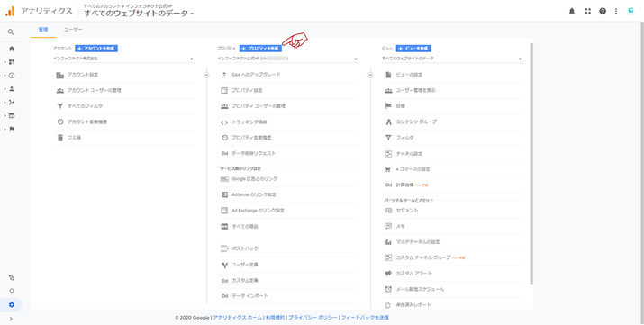The height and width of the screenshot is (325, 644).
Task: Open the account avatar at top right
Action: 630,11
